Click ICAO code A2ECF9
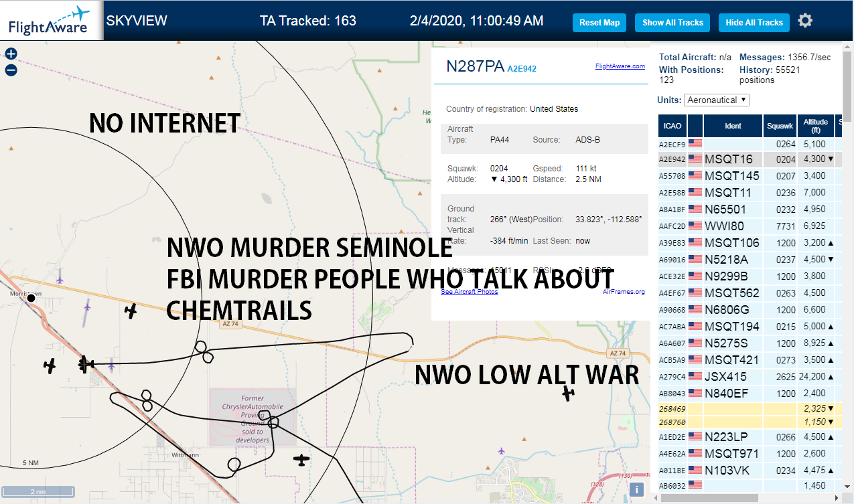 (672, 144)
